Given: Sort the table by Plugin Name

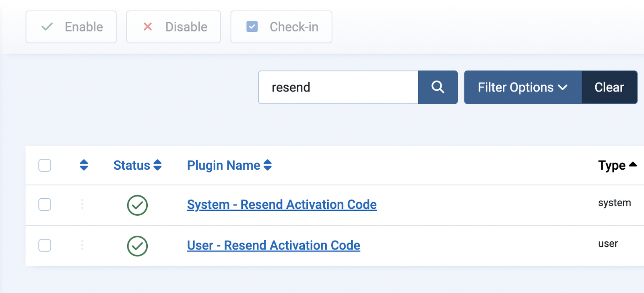Looking at the screenshot, I should [229, 165].
